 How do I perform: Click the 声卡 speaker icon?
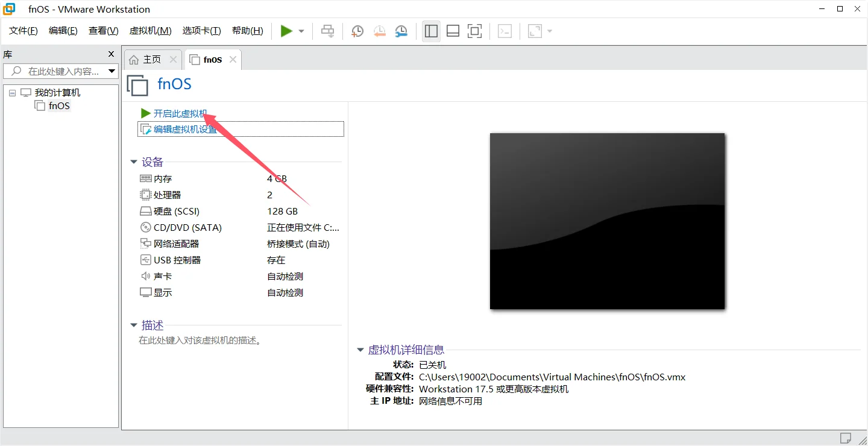[145, 276]
